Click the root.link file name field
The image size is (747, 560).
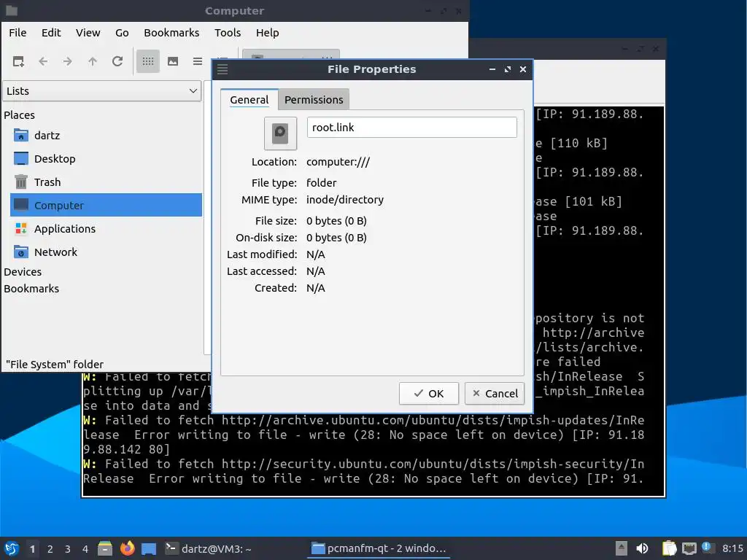[x=412, y=128]
